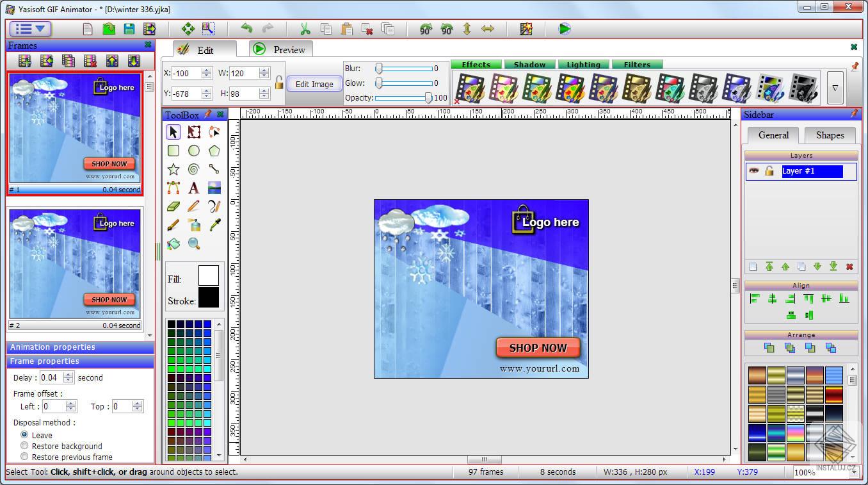Select the Eraser tool
868x485 pixels.
172,205
